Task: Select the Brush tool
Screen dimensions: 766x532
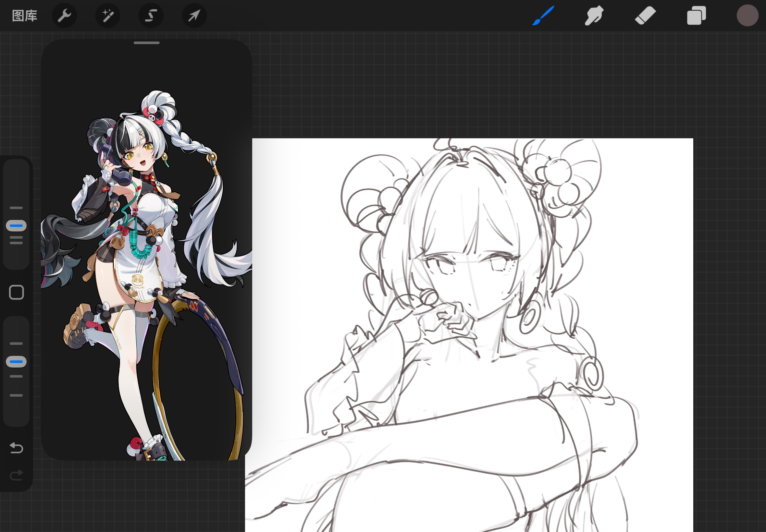Action: [x=543, y=16]
